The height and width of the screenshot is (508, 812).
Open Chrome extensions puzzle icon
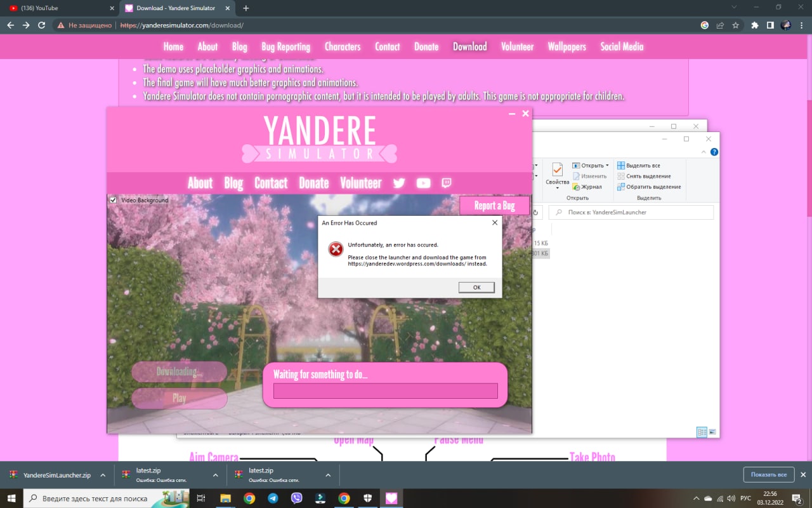point(754,25)
